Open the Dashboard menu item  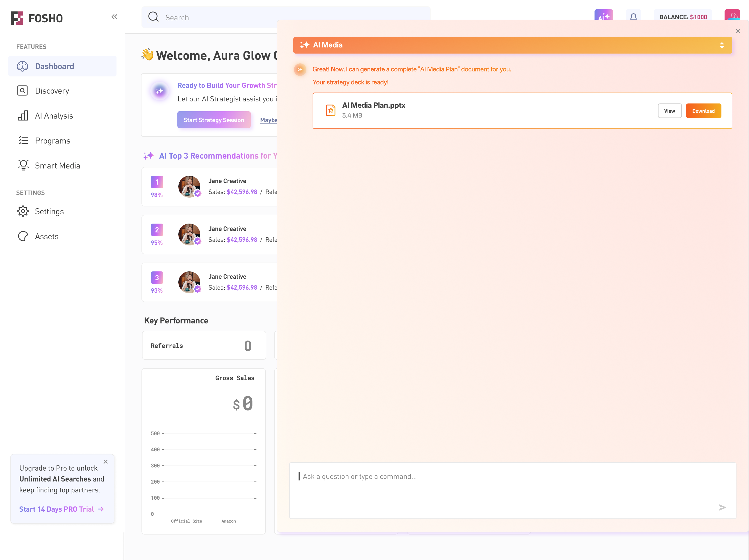tap(62, 66)
